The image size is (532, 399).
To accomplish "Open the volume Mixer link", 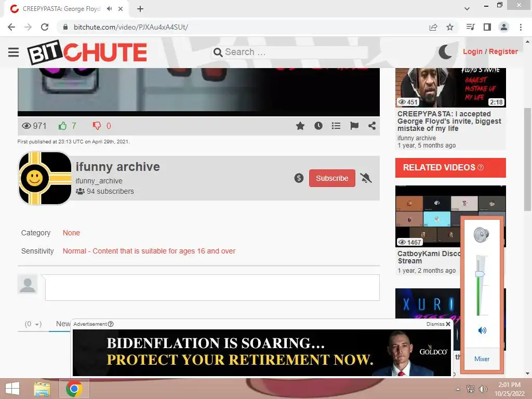I will 482,358.
